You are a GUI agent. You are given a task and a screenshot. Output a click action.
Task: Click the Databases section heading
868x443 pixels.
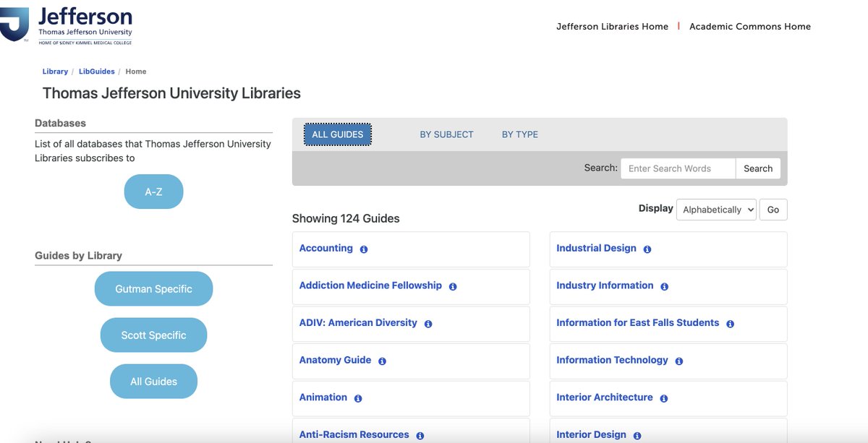pos(60,123)
